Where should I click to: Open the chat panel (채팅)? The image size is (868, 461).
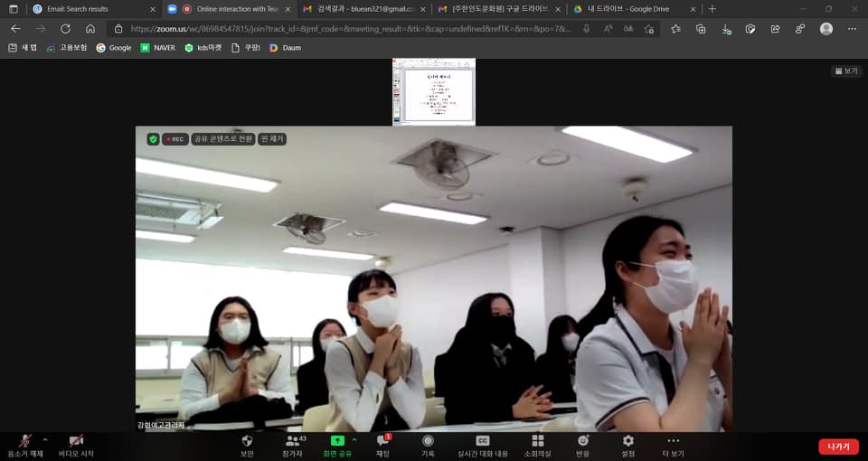click(382, 441)
